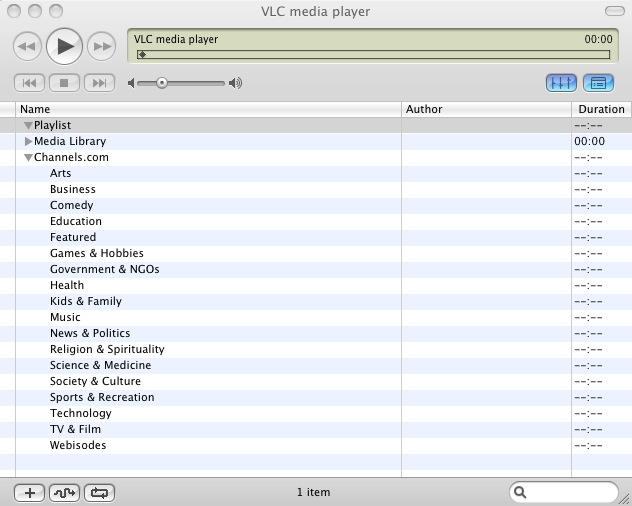
Task: Collapse the Playlist disclosure triangle
Action: point(28,126)
